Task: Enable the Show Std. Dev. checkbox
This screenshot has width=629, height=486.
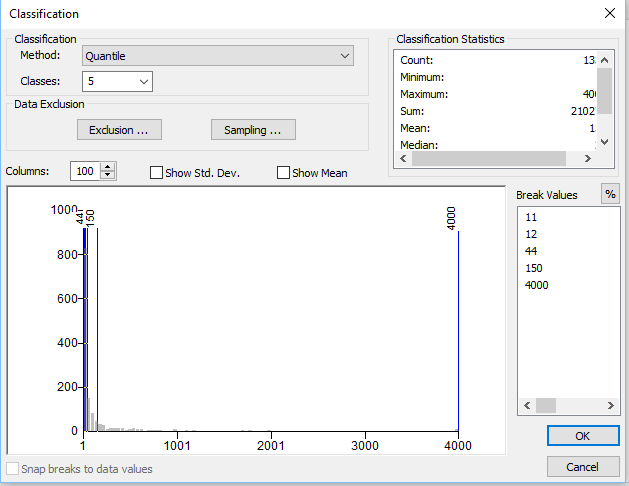Action: 157,173
